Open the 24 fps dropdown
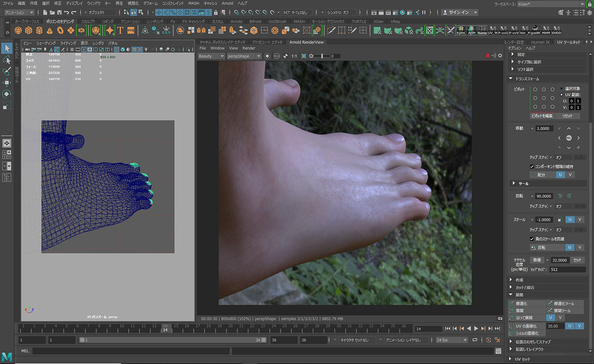Image resolution: width=594 pixels, height=364 pixels. (451, 340)
